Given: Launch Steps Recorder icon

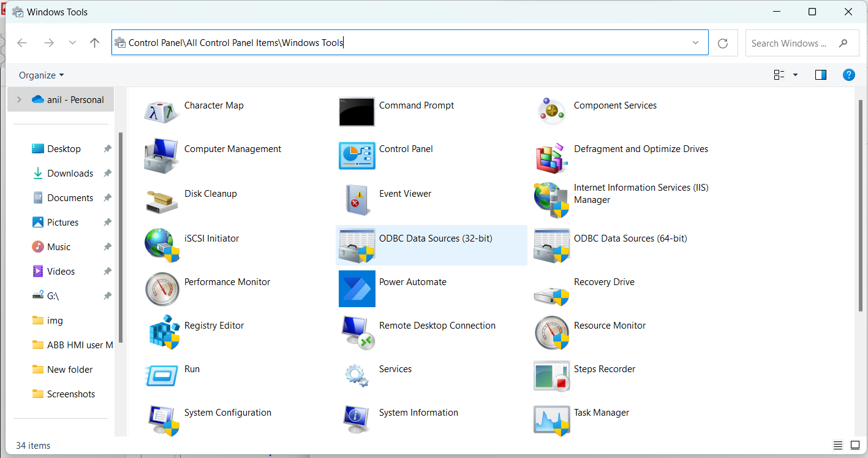Looking at the screenshot, I should [551, 375].
